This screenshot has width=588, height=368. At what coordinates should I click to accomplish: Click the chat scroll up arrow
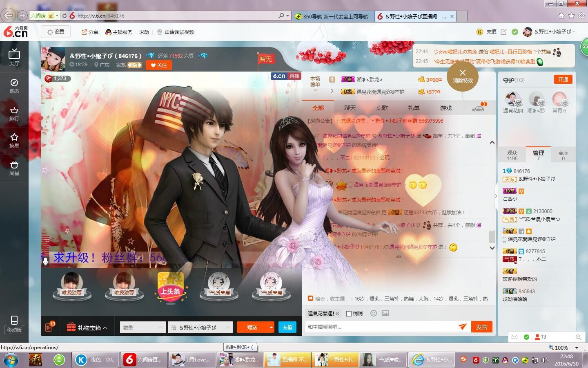click(492, 142)
